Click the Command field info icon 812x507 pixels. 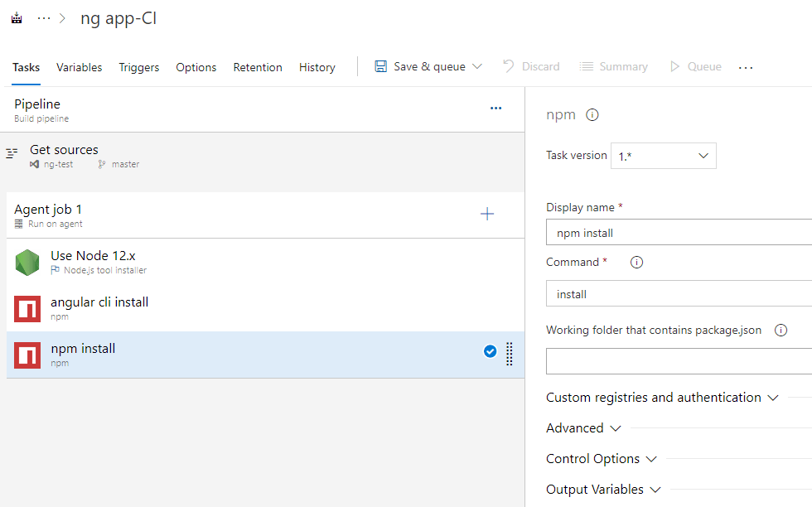636,263
